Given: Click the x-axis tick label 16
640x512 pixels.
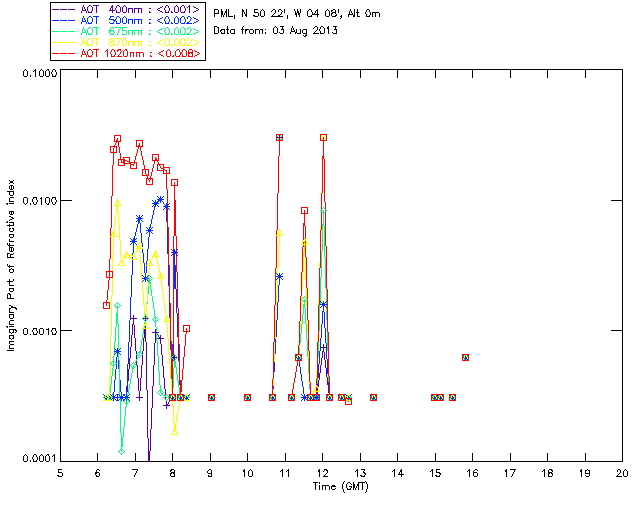Looking at the screenshot, I should pos(473,473).
